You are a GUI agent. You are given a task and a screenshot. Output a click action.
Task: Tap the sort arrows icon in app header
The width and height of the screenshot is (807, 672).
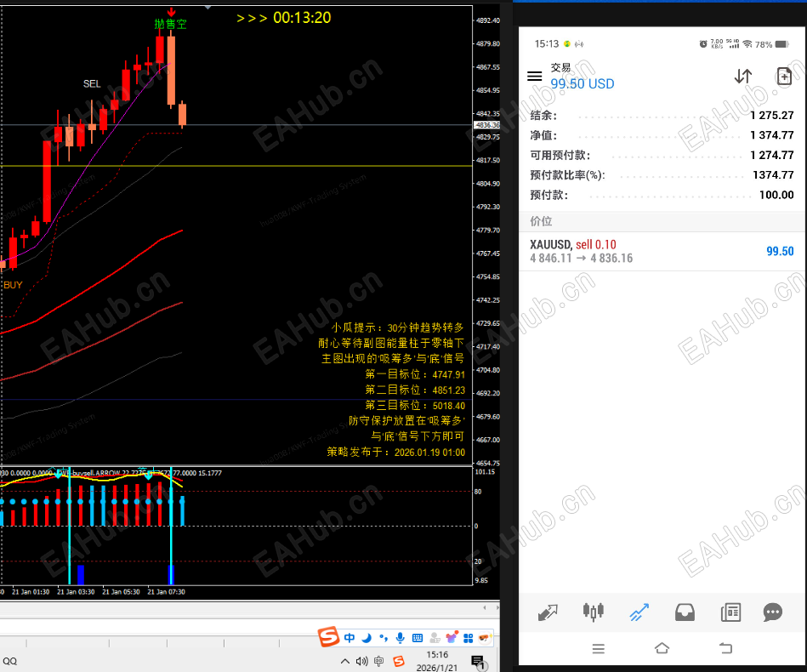pos(742,77)
